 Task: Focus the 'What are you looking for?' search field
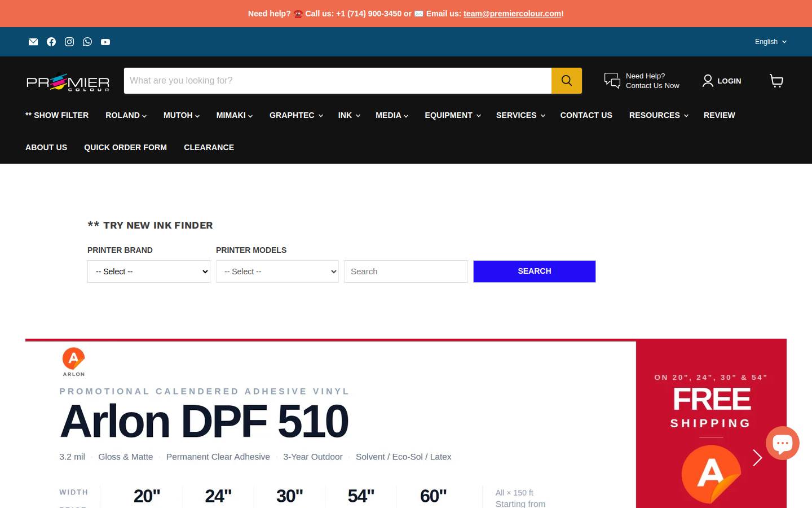coord(338,81)
